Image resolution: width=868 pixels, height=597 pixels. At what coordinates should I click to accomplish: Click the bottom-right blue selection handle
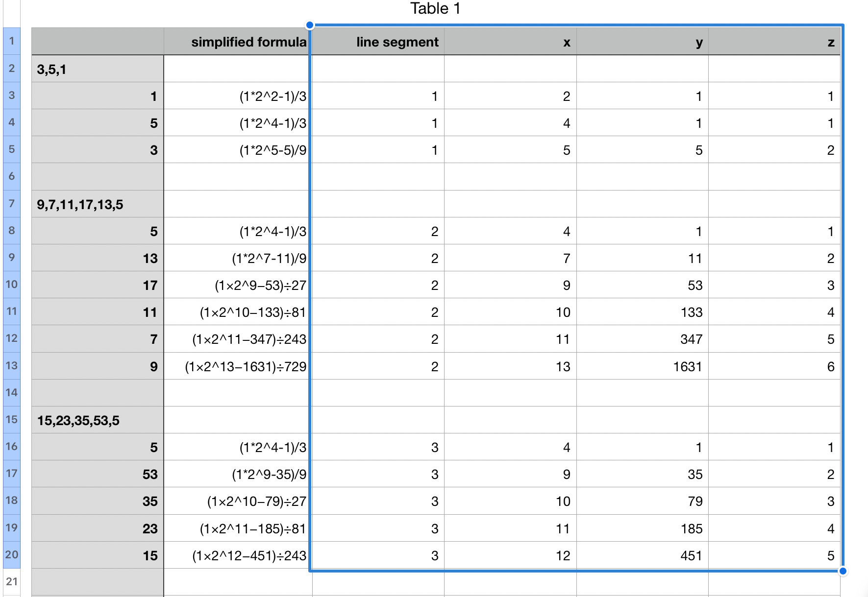(x=843, y=571)
